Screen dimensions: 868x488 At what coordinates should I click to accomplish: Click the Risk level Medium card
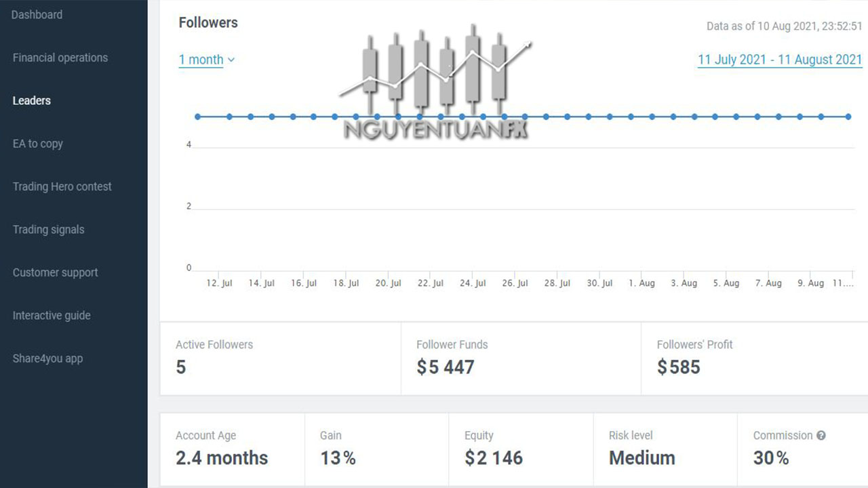pyautogui.click(x=664, y=449)
